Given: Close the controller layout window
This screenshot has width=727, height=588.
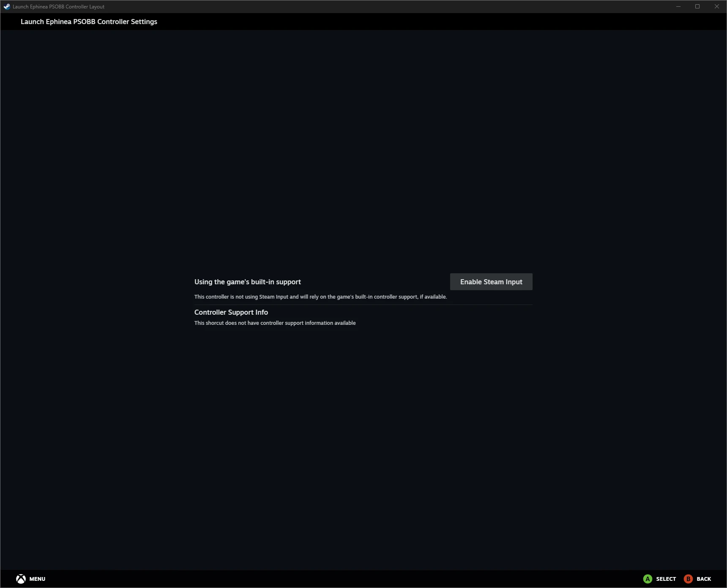Looking at the screenshot, I should 717,6.
